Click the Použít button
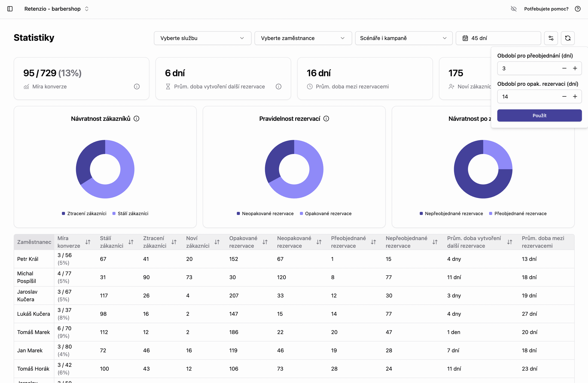Viewport: 588px width, 383px height. pos(539,115)
